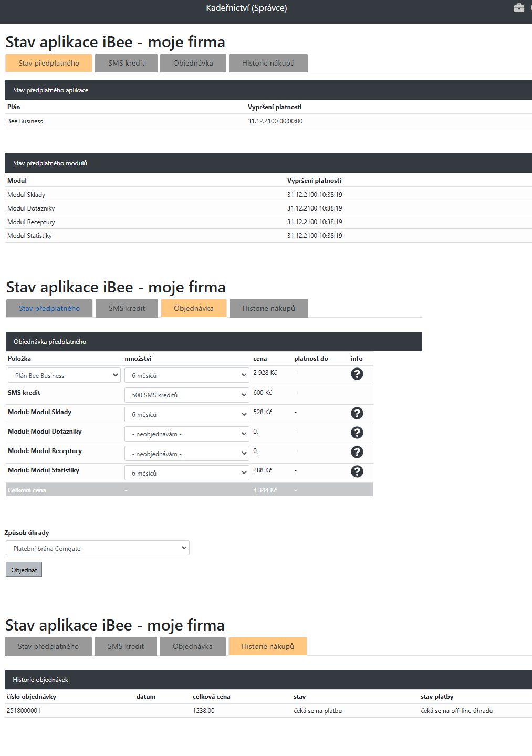Viewport: 532px width, 756px height.
Task: Expand quantity dropdown for Plán Bee Business
Action: click(x=186, y=375)
